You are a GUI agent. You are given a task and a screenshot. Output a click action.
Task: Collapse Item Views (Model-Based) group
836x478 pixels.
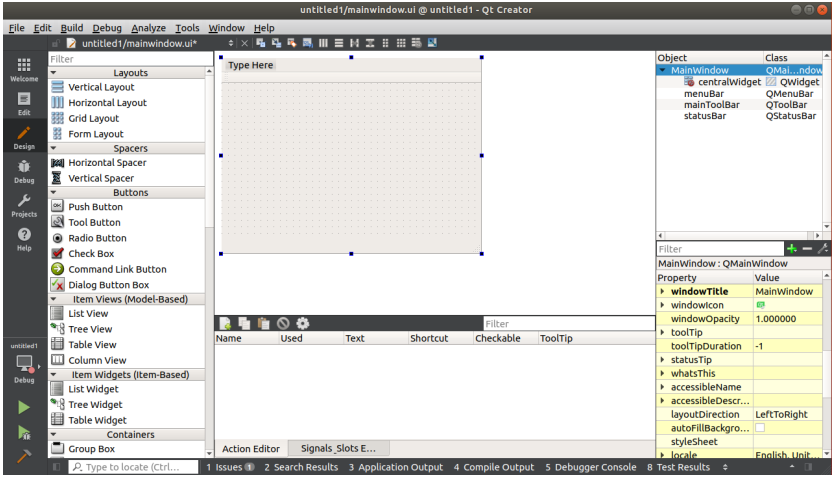[53, 299]
